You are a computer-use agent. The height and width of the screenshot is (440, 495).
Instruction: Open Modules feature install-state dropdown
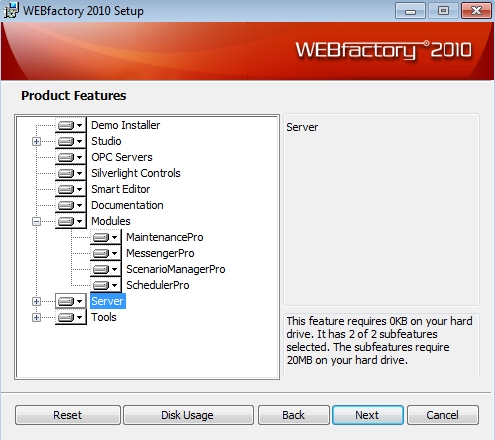pos(70,221)
